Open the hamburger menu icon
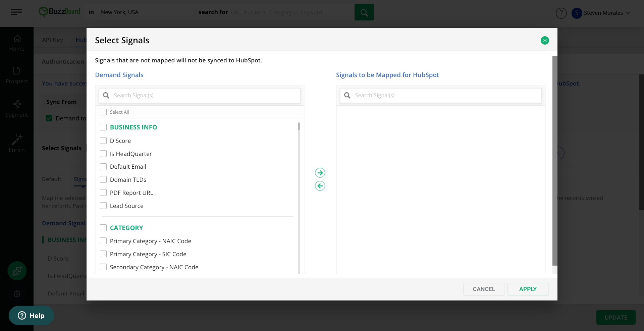644x331 pixels. (x=16, y=12)
